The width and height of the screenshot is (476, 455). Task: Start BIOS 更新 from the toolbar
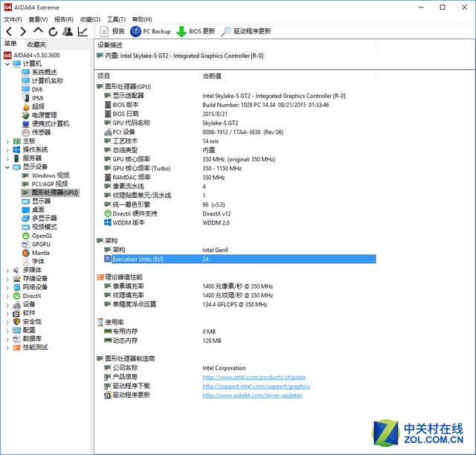coord(196,31)
